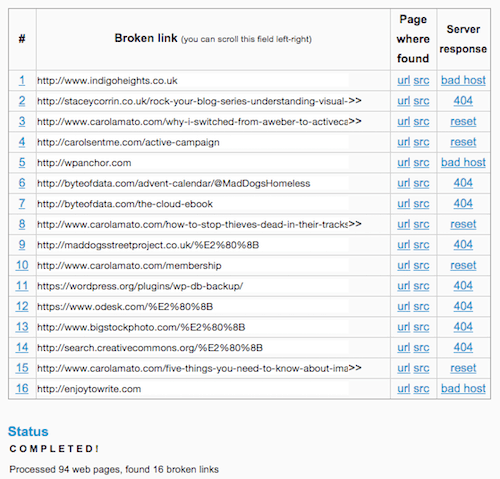Open 'bad host' response for indigoheights.co.uk
The width and height of the screenshot is (500, 479).
[463, 80]
